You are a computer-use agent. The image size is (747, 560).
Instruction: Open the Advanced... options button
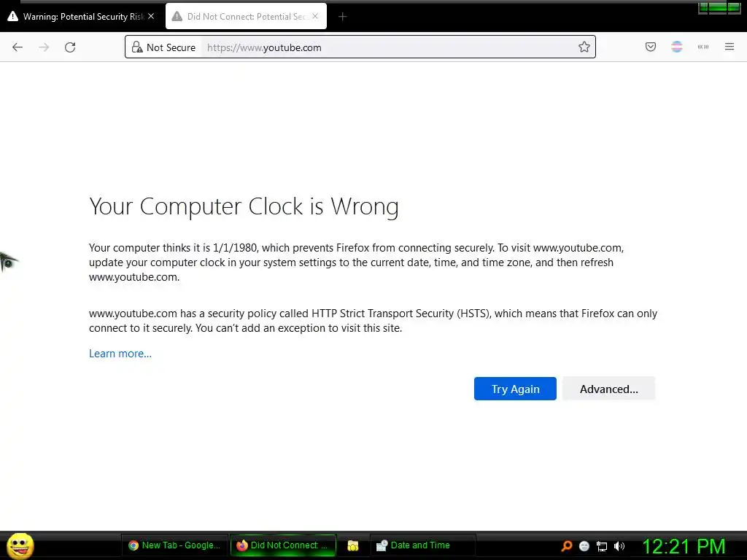tap(609, 389)
